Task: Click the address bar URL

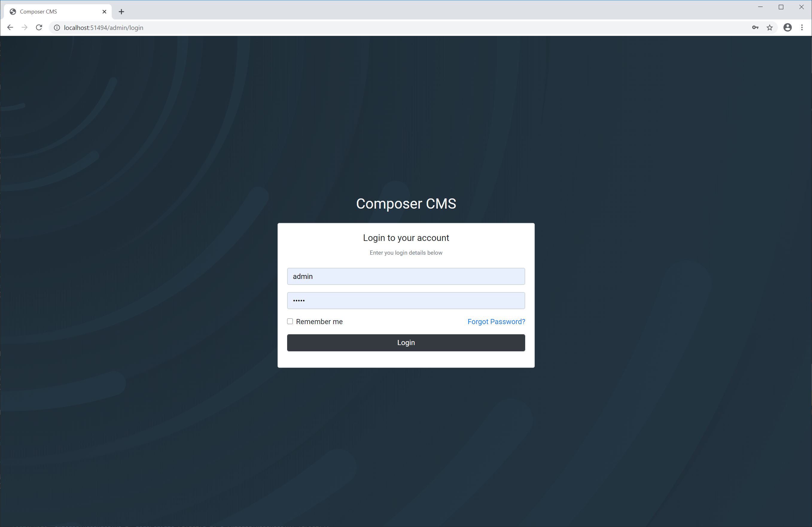Action: pos(103,28)
